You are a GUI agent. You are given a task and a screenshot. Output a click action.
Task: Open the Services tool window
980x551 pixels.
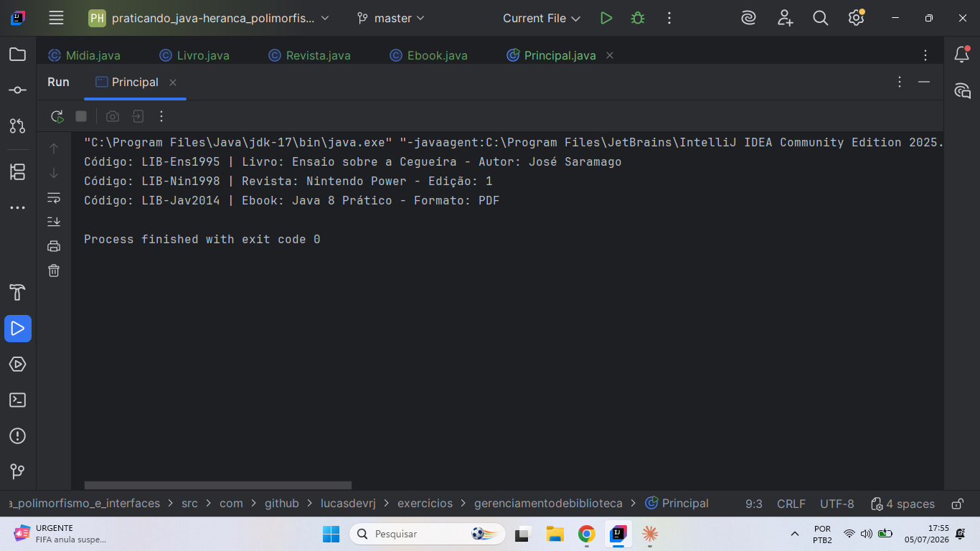pyautogui.click(x=17, y=364)
